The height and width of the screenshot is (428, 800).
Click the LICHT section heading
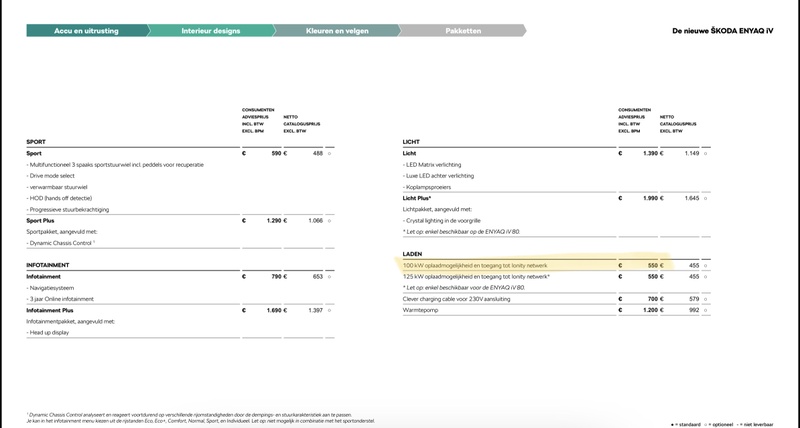411,142
